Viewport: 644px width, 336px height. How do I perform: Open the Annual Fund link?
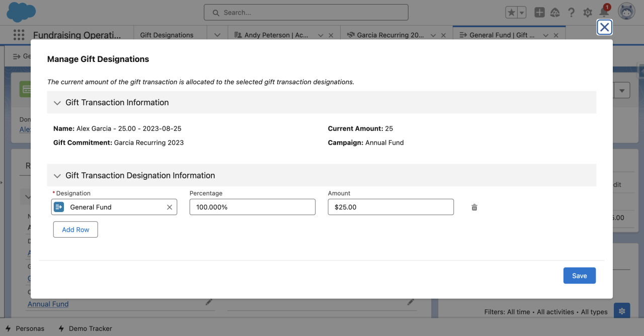pos(48,304)
